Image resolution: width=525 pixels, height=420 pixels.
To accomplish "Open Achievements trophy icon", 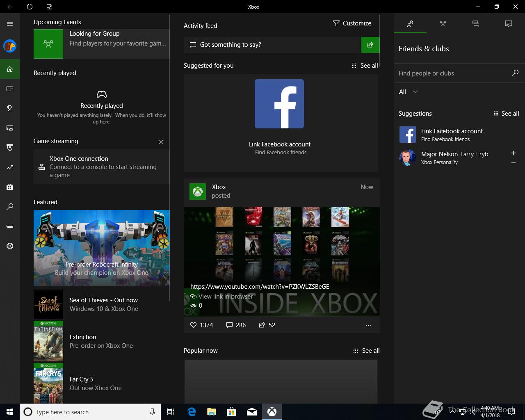I will 10,108.
